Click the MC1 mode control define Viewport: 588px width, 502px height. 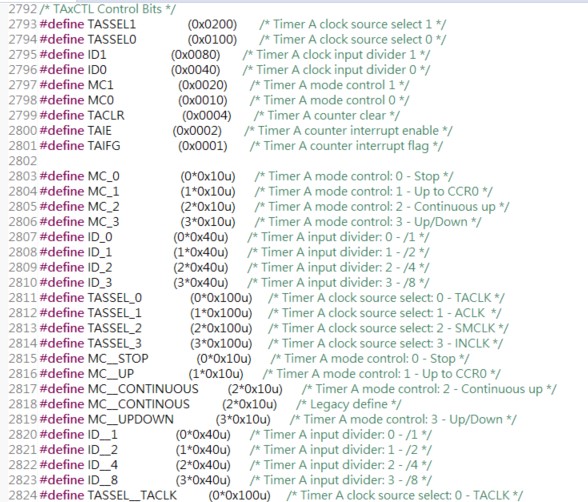coord(100,85)
